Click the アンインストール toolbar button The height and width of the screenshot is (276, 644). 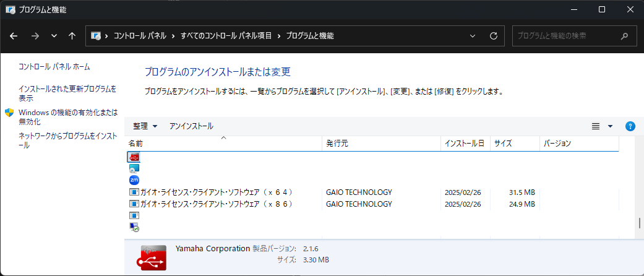click(x=191, y=126)
